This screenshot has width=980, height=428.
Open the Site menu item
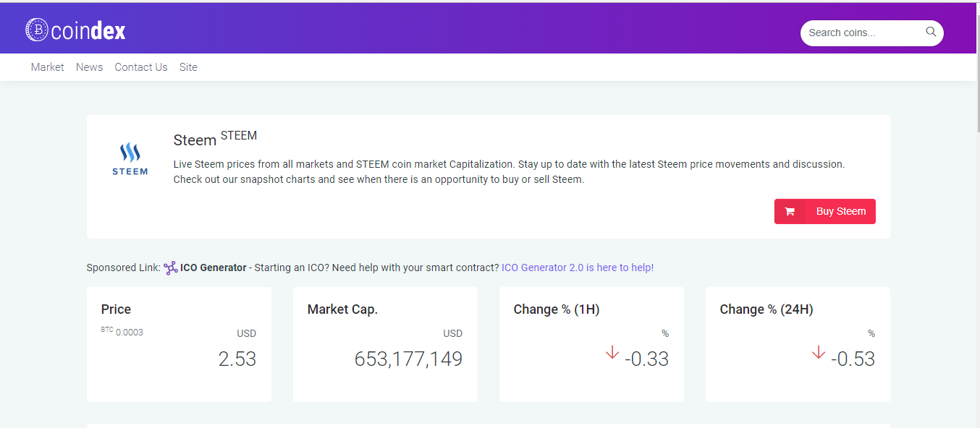[x=188, y=67]
